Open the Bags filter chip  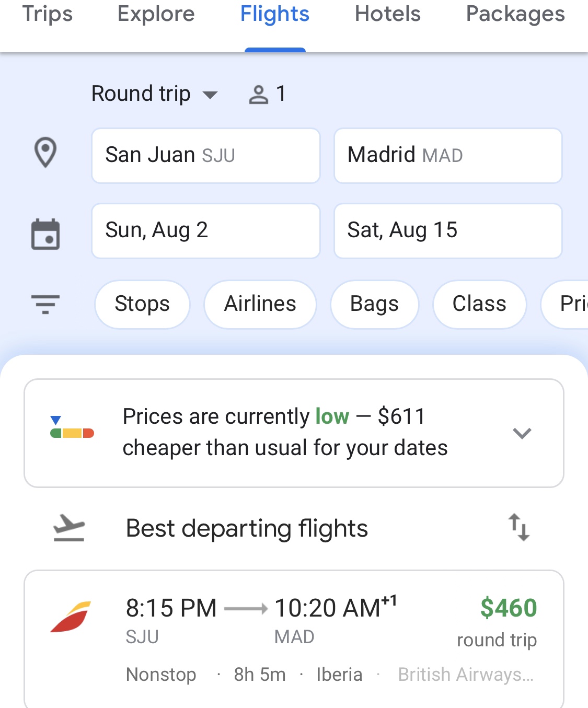[x=374, y=304]
